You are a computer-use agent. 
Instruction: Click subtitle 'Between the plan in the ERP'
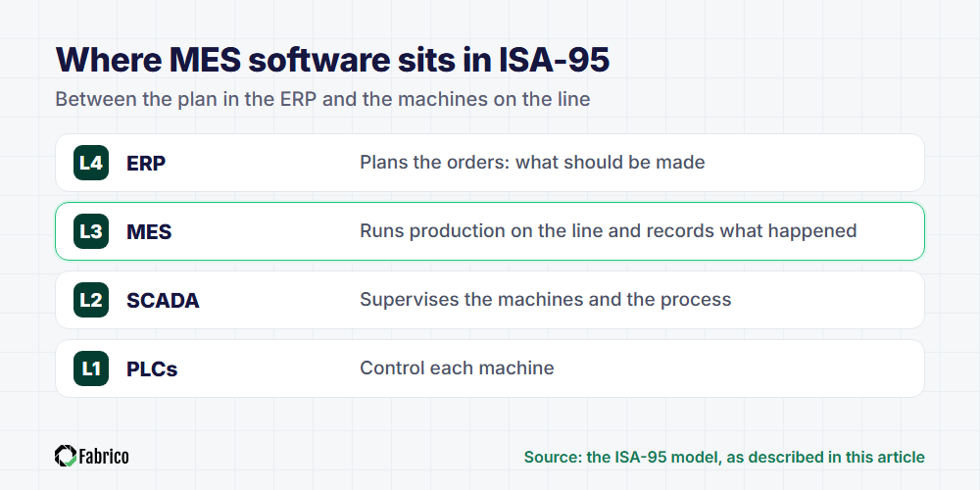[x=322, y=99]
